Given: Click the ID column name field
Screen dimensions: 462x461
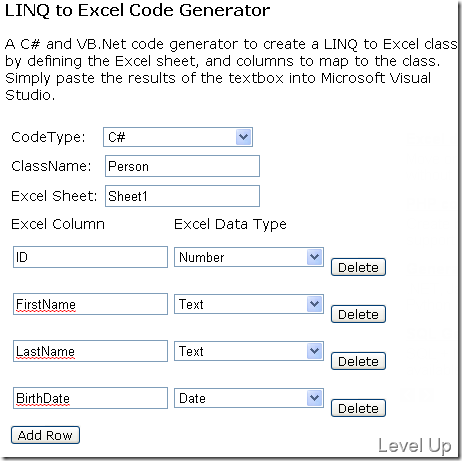Looking at the screenshot, I should [90, 257].
